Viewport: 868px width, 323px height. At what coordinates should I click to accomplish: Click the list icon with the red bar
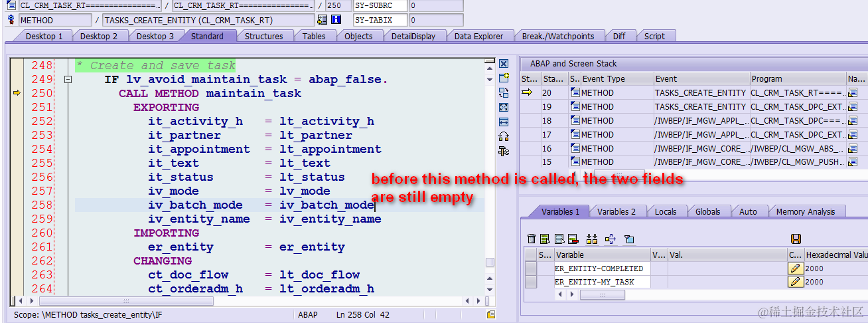[573, 239]
